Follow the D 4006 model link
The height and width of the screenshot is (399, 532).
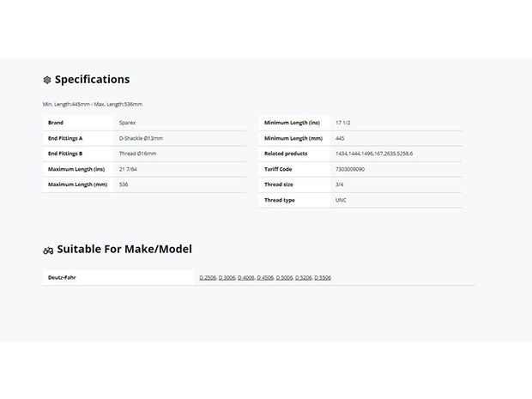click(246, 277)
